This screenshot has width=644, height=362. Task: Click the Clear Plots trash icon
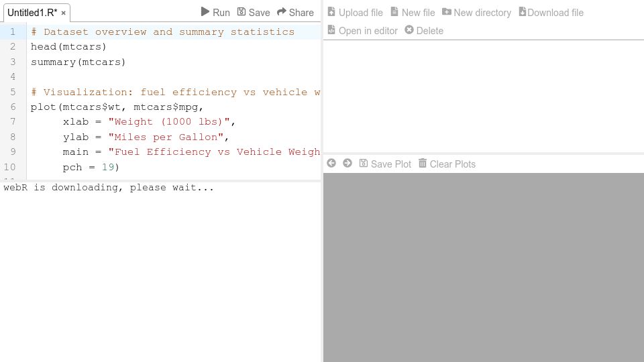coord(422,163)
